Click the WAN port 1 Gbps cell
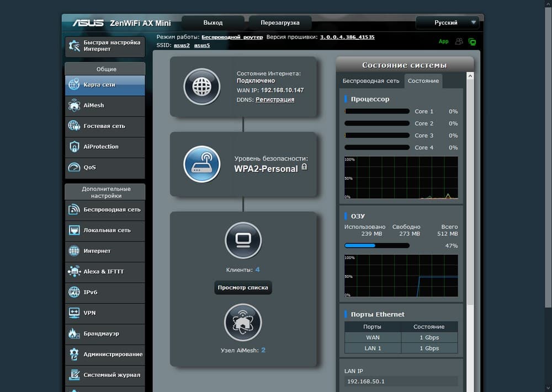 429,337
